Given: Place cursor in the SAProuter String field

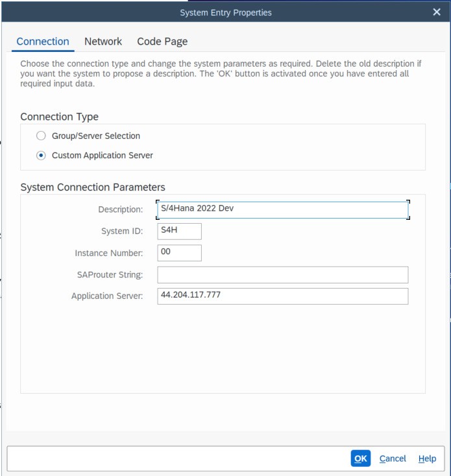Looking at the screenshot, I should click(x=282, y=275).
